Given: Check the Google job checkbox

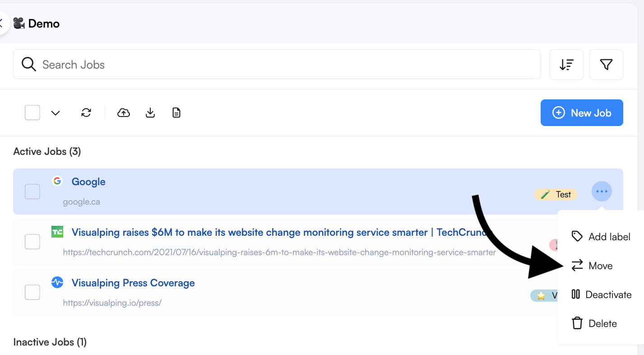Looking at the screenshot, I should (x=32, y=192).
